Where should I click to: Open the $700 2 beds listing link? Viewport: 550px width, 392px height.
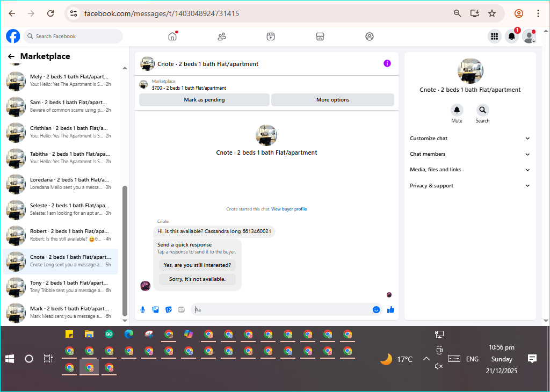(189, 88)
